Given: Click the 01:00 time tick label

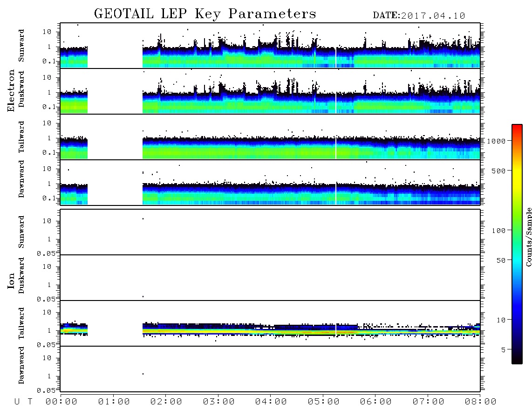Looking at the screenshot, I should 114,402.
